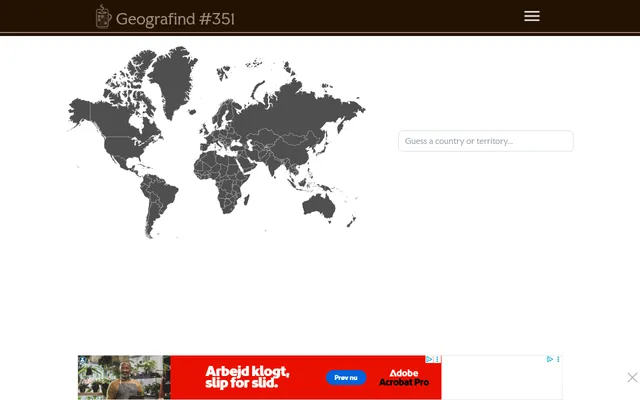Focus the country guess input field
This screenshot has height=400, width=640.
pos(486,141)
